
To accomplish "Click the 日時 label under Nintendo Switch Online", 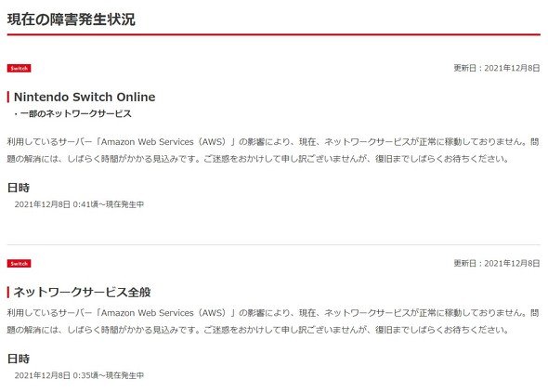I will click(x=19, y=188).
